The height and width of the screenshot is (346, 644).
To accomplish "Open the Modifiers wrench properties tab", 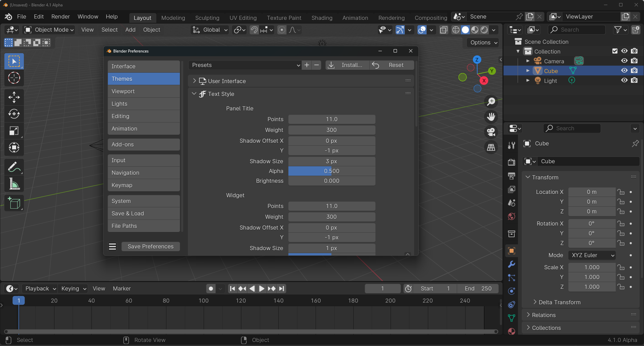I will (x=512, y=265).
